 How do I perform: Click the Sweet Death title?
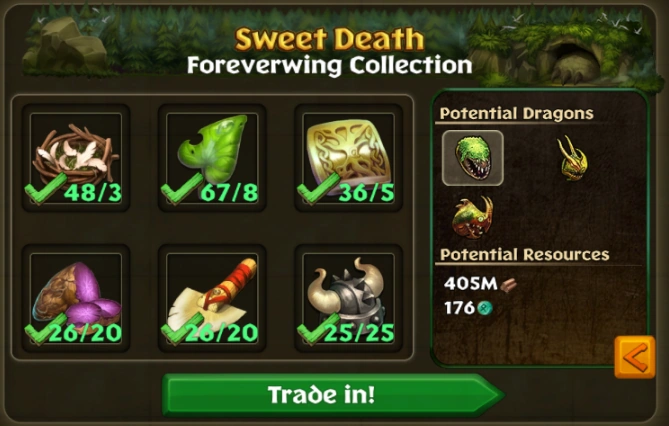pos(329,39)
